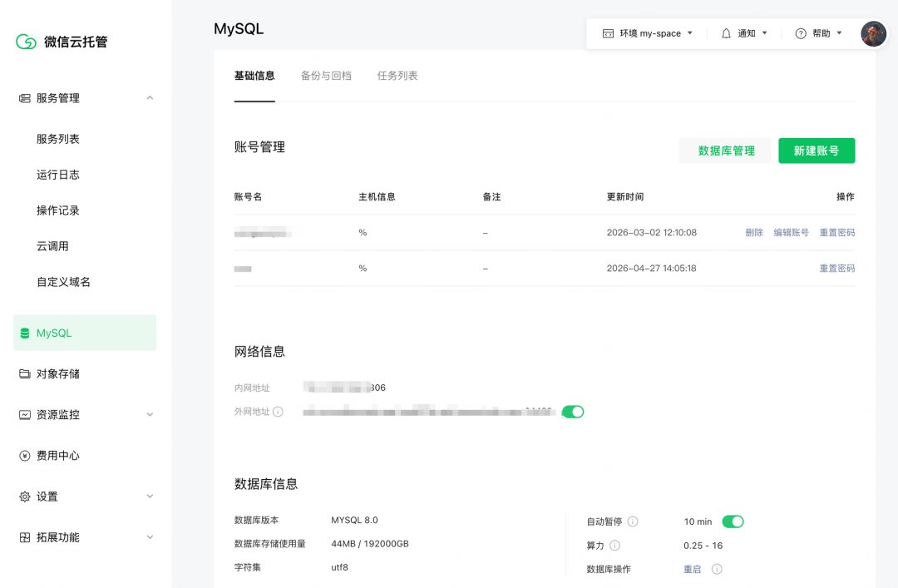This screenshot has width=898, height=588.
Task: Click the 0.25 - 16 compute value
Action: [x=703, y=546]
